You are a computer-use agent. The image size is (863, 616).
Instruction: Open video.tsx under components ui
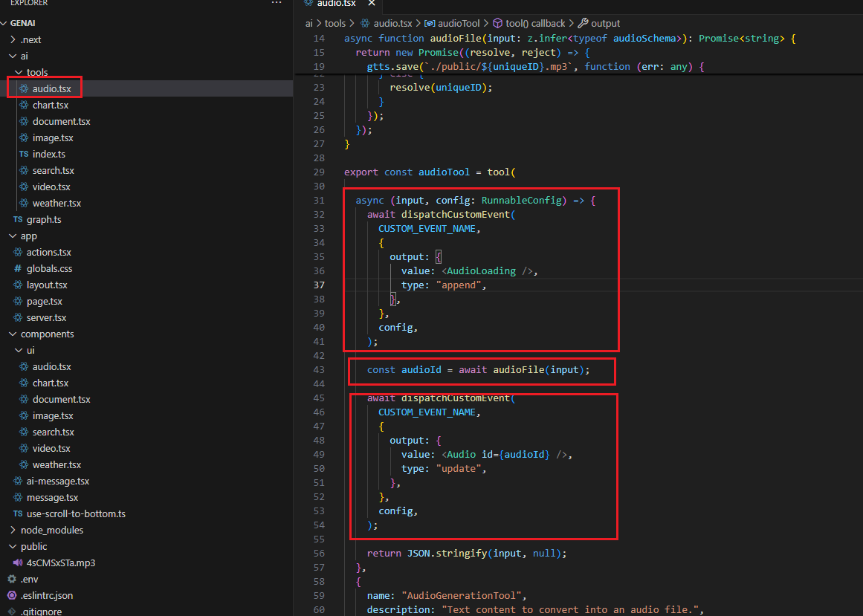point(51,449)
